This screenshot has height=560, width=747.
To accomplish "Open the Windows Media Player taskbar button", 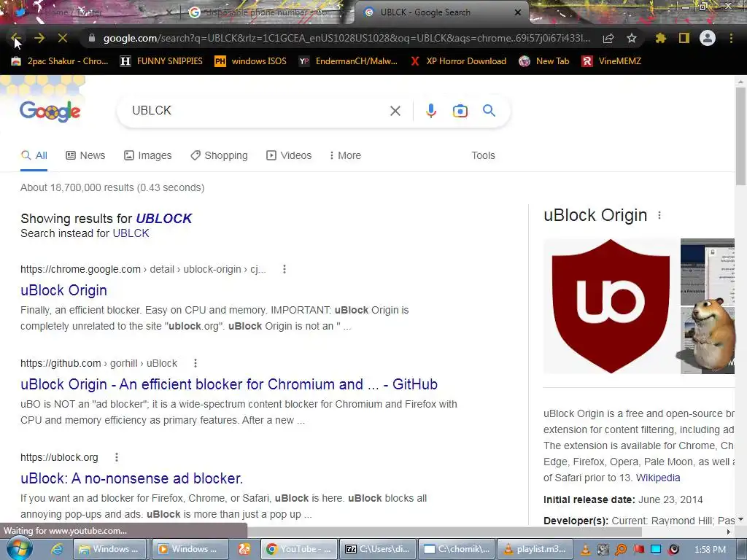I will (189, 549).
